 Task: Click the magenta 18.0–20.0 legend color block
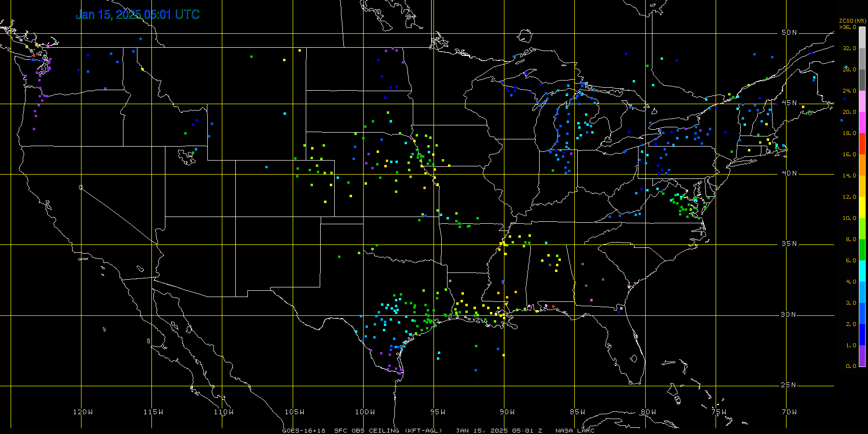(862, 122)
